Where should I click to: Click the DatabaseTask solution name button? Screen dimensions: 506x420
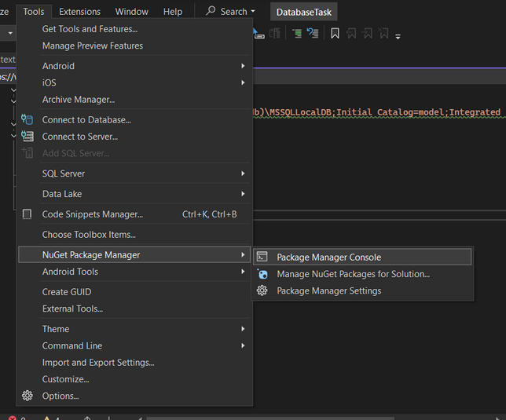pos(304,12)
